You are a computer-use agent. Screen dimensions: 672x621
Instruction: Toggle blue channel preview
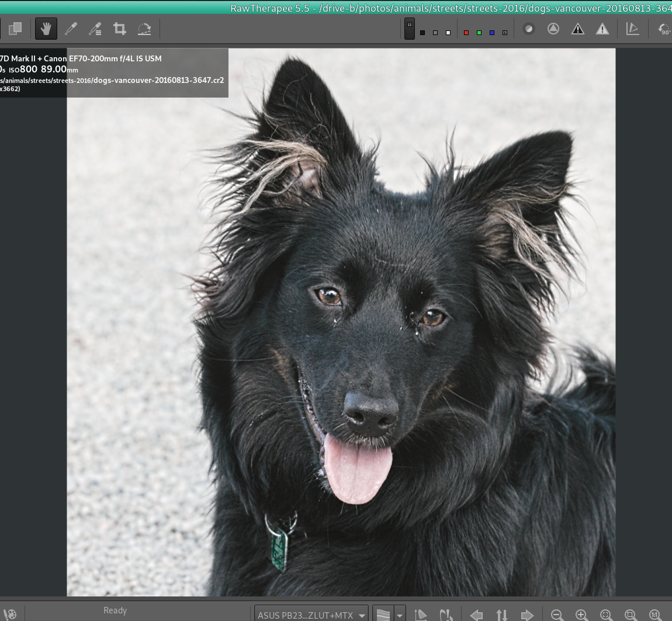(x=491, y=33)
